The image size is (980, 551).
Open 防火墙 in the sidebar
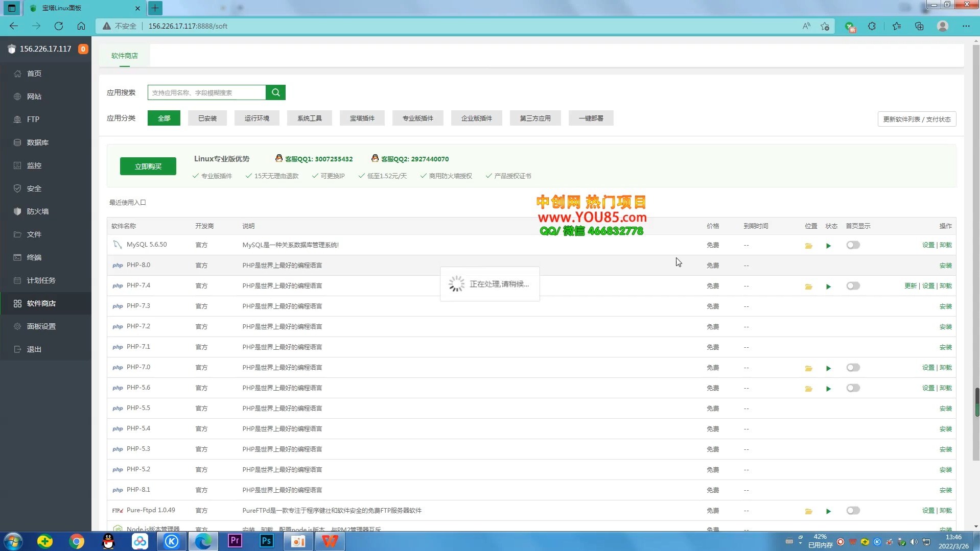46,211
